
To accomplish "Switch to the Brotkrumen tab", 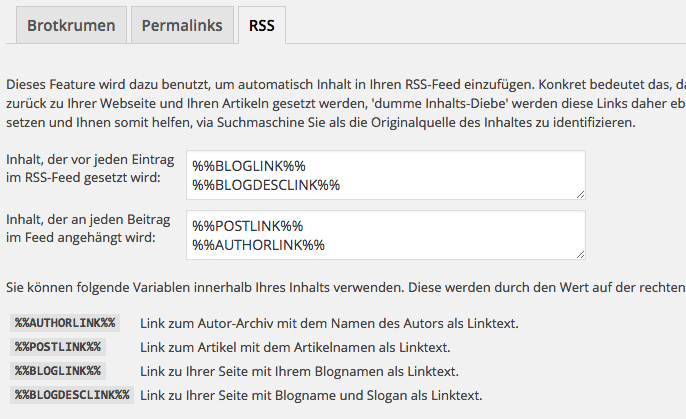I will point(71,25).
